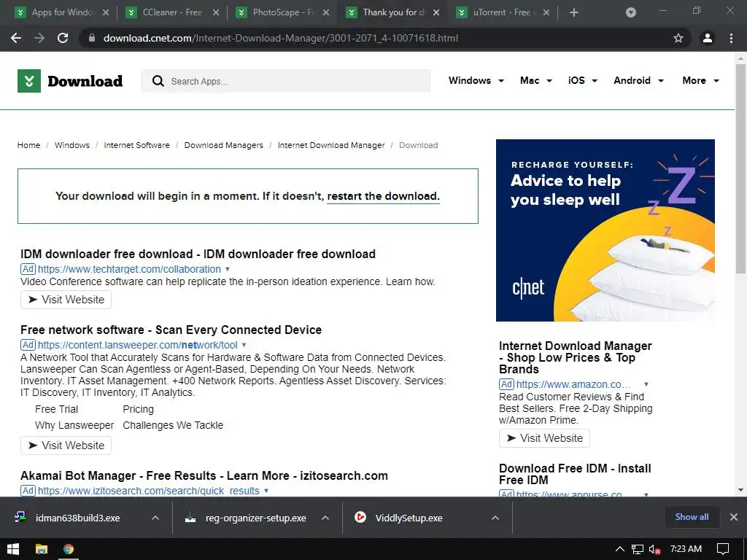
Task: Click idman638build3.exe file icon
Action: (x=20, y=517)
